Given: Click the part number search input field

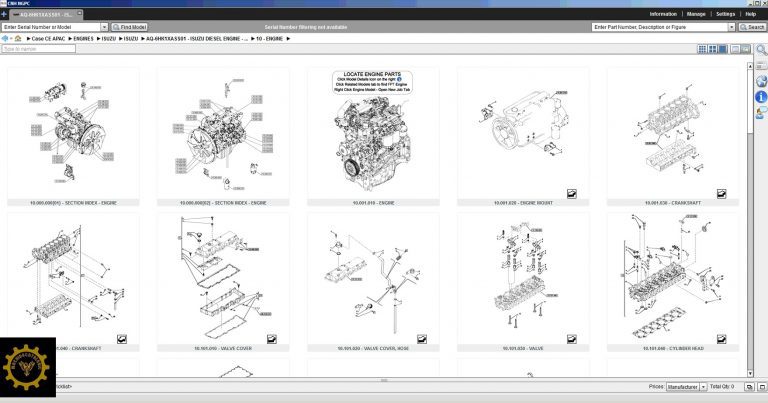Looking at the screenshot, I should [x=660, y=27].
